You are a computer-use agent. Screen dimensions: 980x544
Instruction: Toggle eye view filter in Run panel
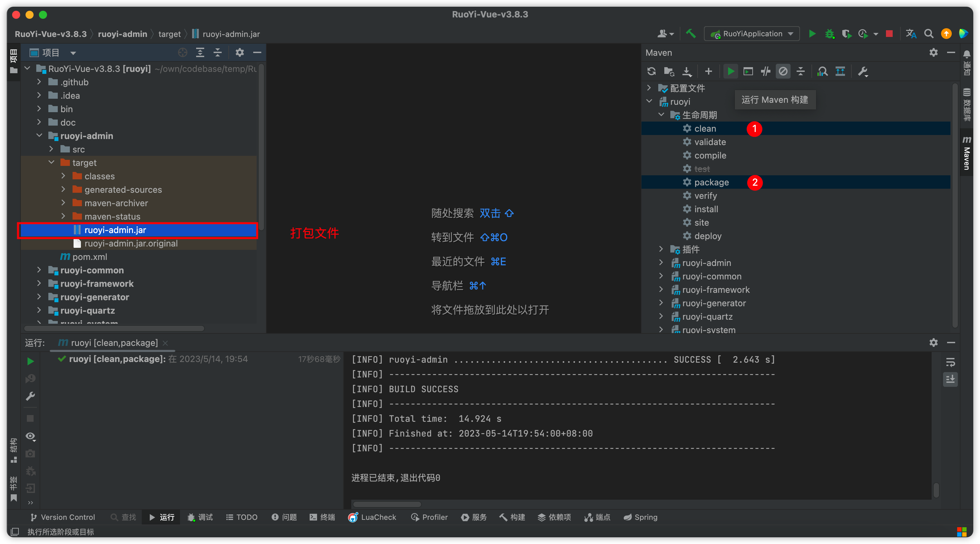point(31,436)
